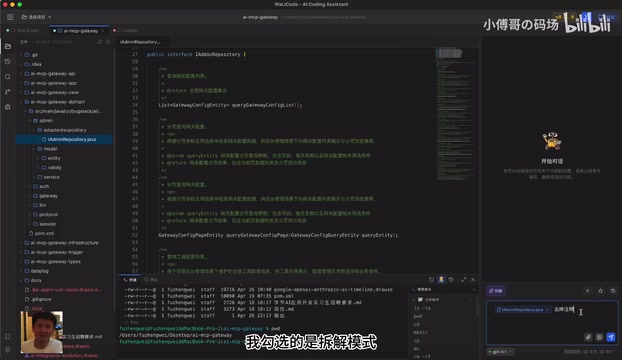
Task: Close the ai-mcp-gateway project tab
Action: point(103,31)
